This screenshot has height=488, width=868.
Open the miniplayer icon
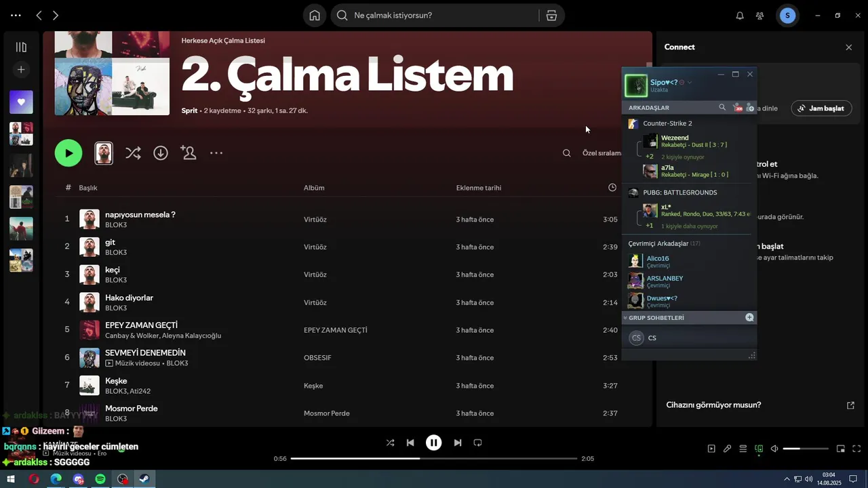(841, 449)
